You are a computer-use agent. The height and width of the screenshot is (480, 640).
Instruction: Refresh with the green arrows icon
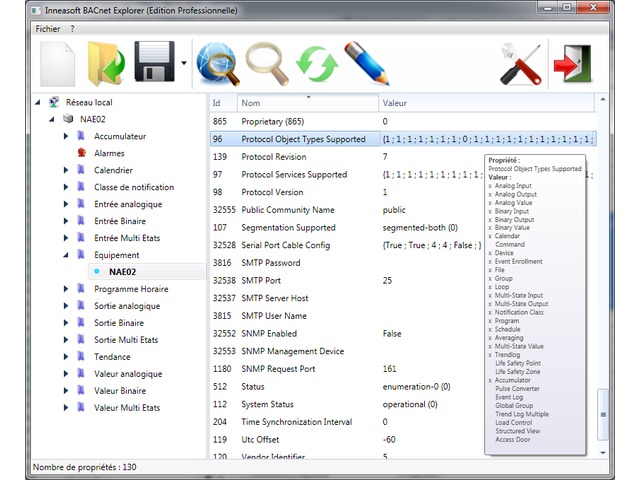coord(316,65)
